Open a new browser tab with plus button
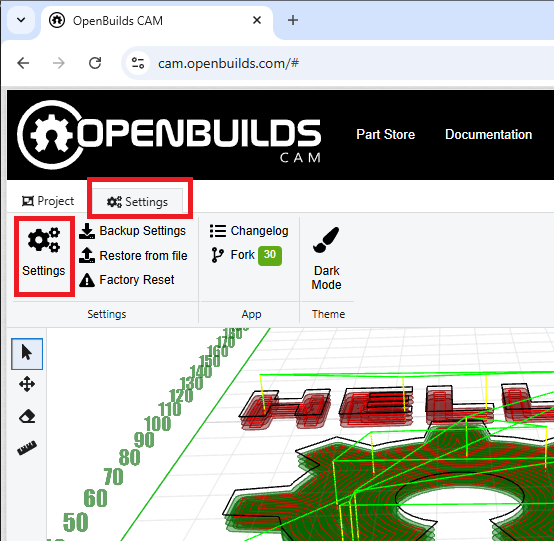This screenshot has height=541, width=554. coord(293,20)
